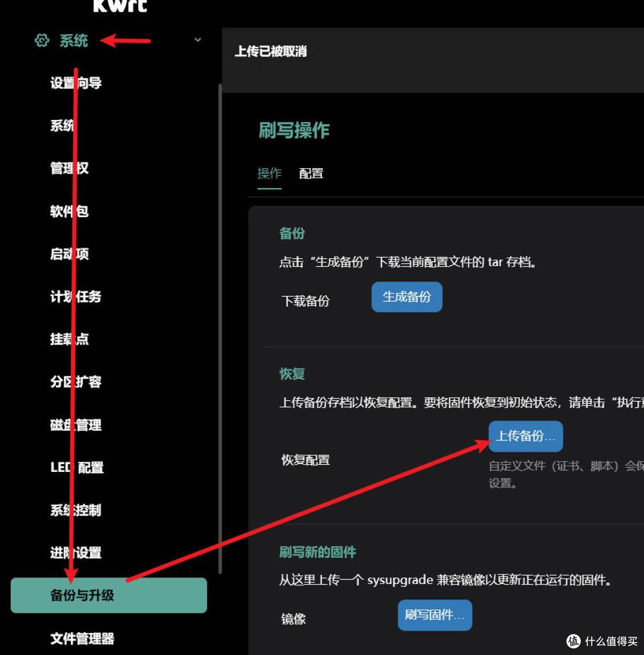Click the 恢复 section heading
Screen dimensions: 644x655
[292, 373]
